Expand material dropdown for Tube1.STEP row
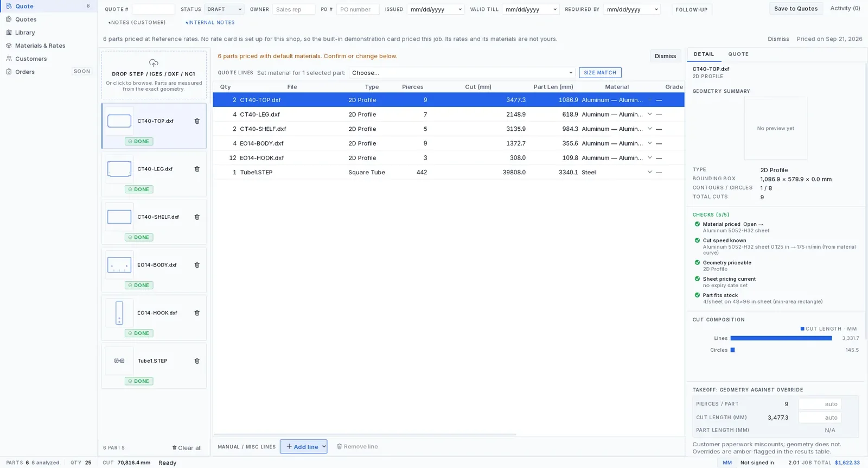 pos(649,172)
